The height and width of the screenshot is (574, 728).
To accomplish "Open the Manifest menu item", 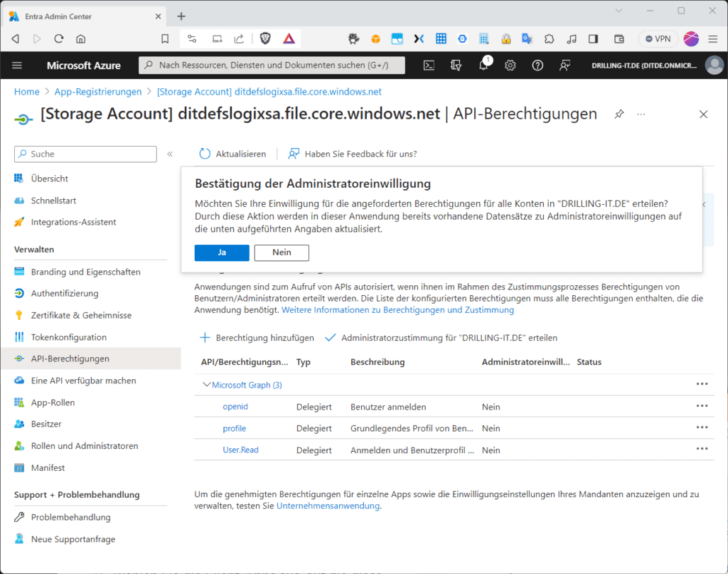I will click(x=48, y=467).
